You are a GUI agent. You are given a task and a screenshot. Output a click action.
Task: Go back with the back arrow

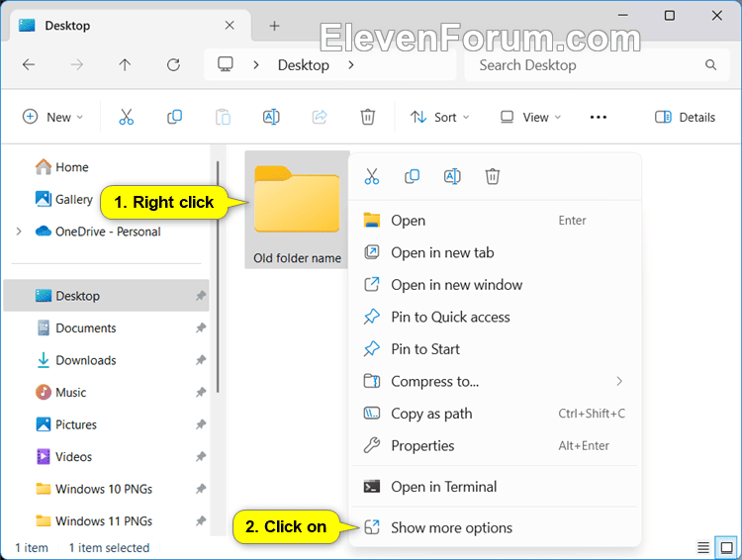pyautogui.click(x=29, y=65)
